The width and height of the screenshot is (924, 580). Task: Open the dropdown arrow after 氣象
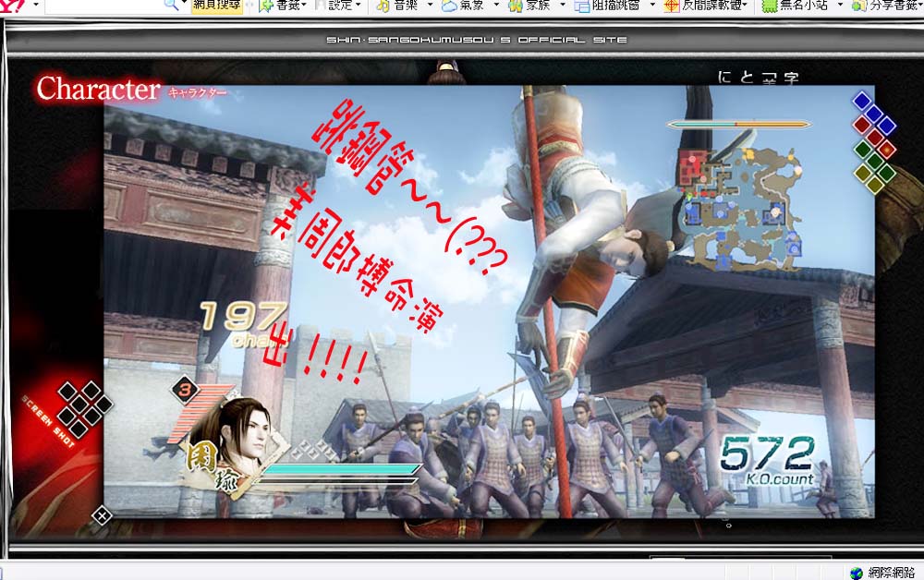pyautogui.click(x=495, y=5)
